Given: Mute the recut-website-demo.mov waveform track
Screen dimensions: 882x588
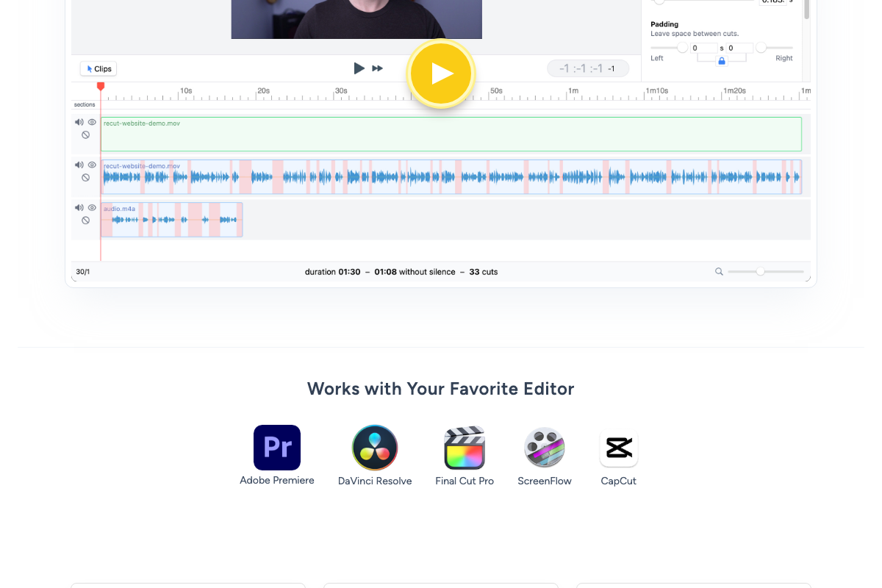Looking at the screenshot, I should coord(79,165).
